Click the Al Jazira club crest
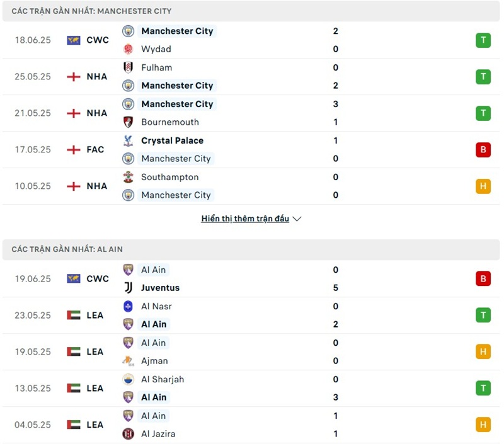The height and width of the screenshot is (444, 504). 129,434
